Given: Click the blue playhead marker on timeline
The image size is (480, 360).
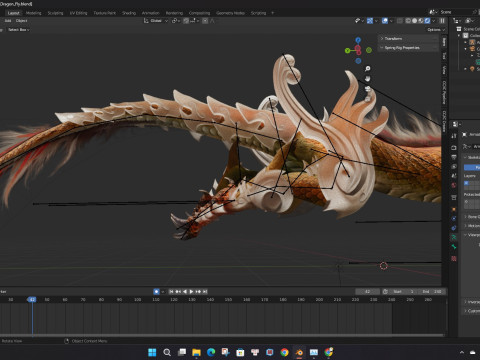Looking at the screenshot, I should 32,300.
